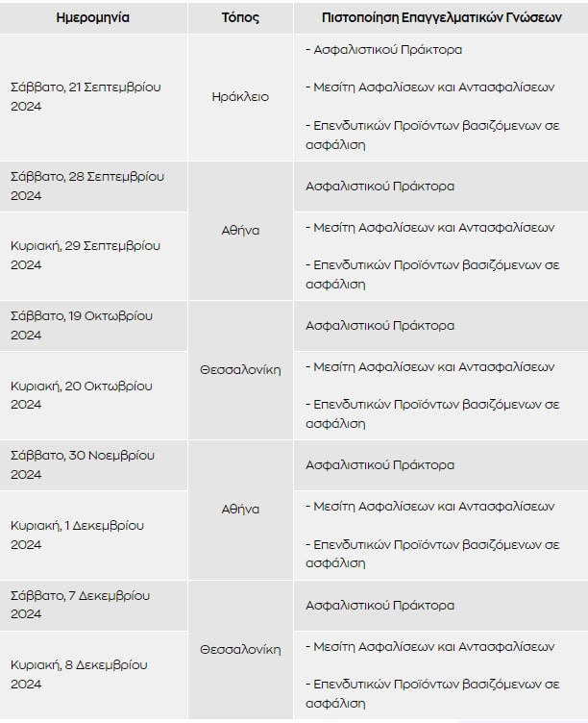Viewport: 588px width, 723px height.
Task: Select the Κυριακή, 20 Οκτωβρίου 2024 date cell
Action: [x=93, y=395]
